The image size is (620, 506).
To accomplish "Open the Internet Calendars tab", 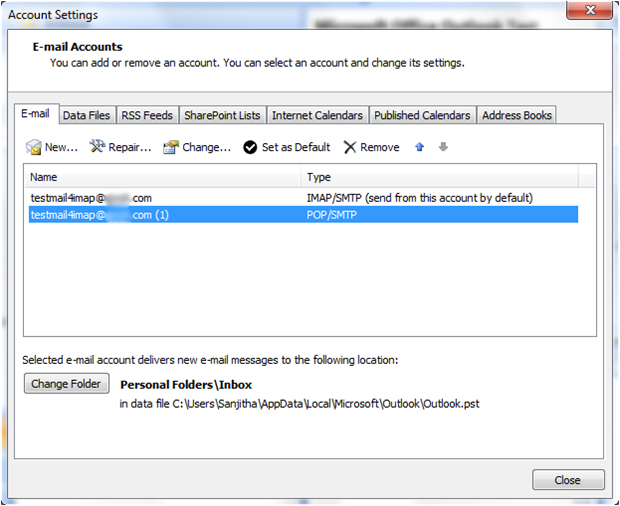I will tap(318, 115).
